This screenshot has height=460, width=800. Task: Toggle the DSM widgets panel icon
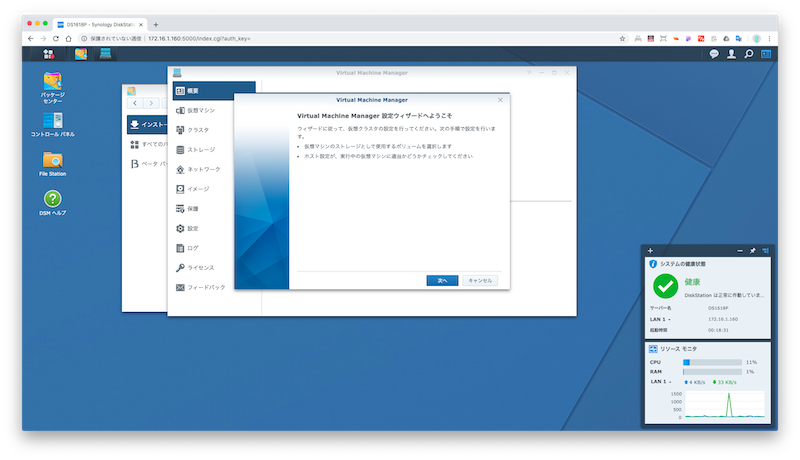click(x=766, y=54)
